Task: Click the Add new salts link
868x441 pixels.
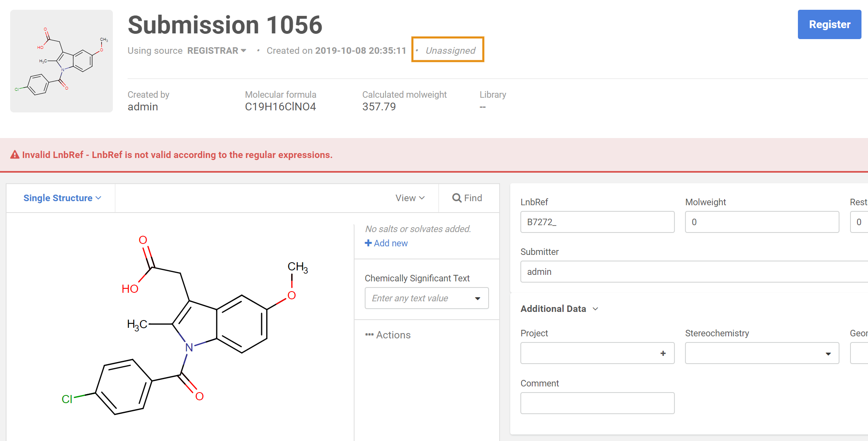Action: click(390, 243)
